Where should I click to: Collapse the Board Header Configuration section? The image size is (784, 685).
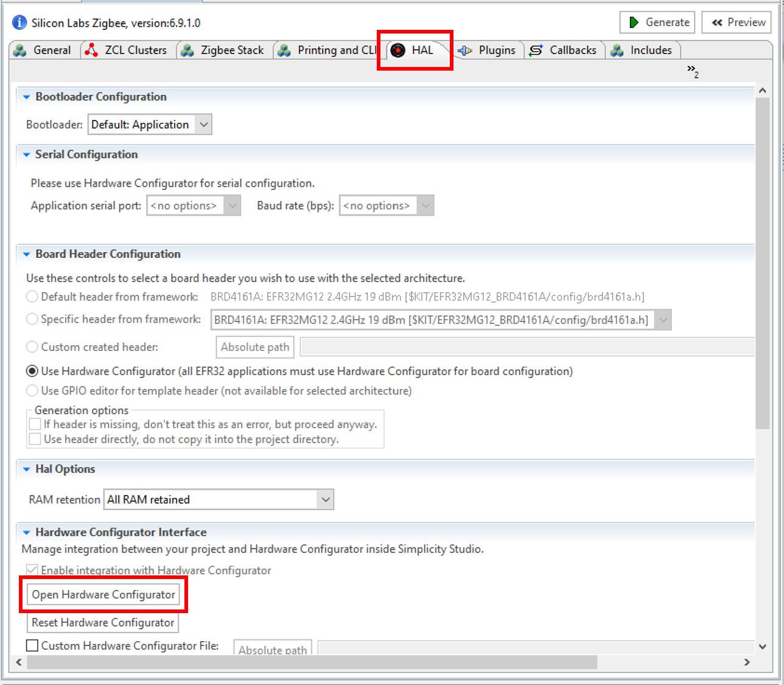pos(26,255)
